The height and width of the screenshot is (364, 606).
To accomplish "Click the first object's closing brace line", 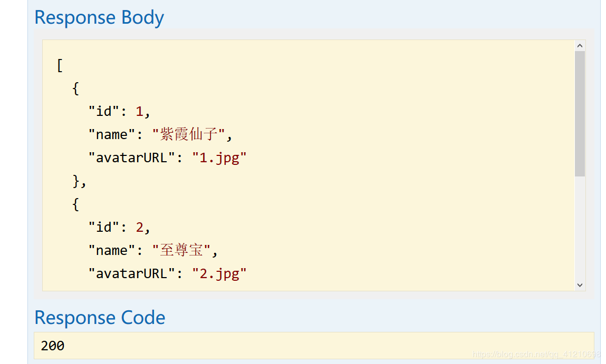I will (x=79, y=181).
